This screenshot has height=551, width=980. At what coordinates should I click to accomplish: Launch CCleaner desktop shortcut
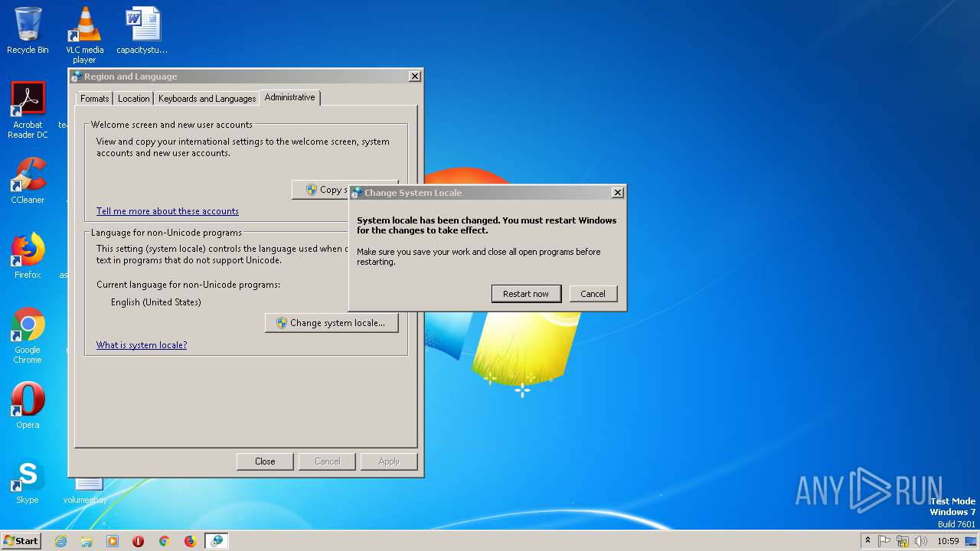point(28,181)
